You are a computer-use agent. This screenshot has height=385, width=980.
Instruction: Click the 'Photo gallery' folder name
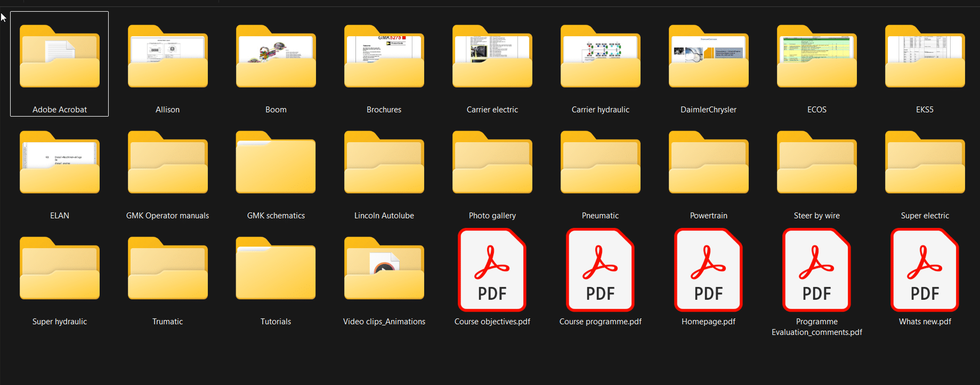click(492, 216)
